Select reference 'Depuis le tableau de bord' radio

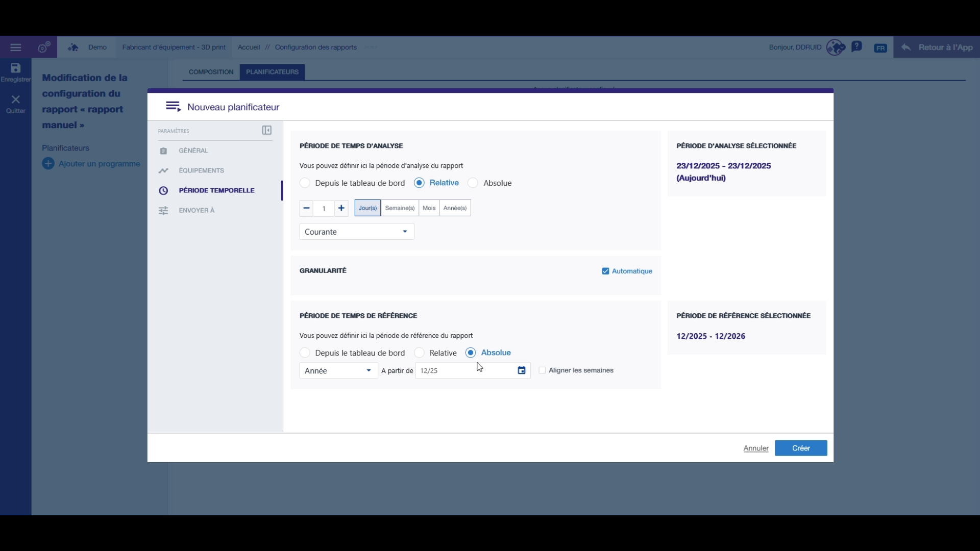point(305,353)
